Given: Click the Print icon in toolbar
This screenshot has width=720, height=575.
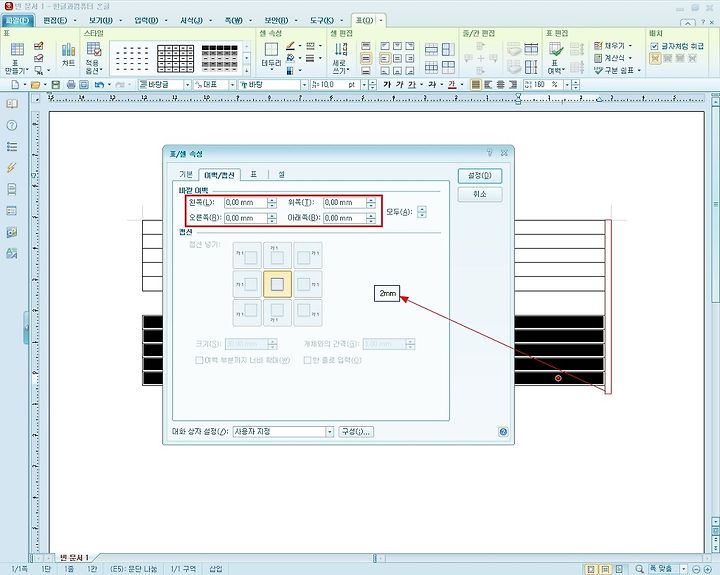Looking at the screenshot, I should coord(71,85).
